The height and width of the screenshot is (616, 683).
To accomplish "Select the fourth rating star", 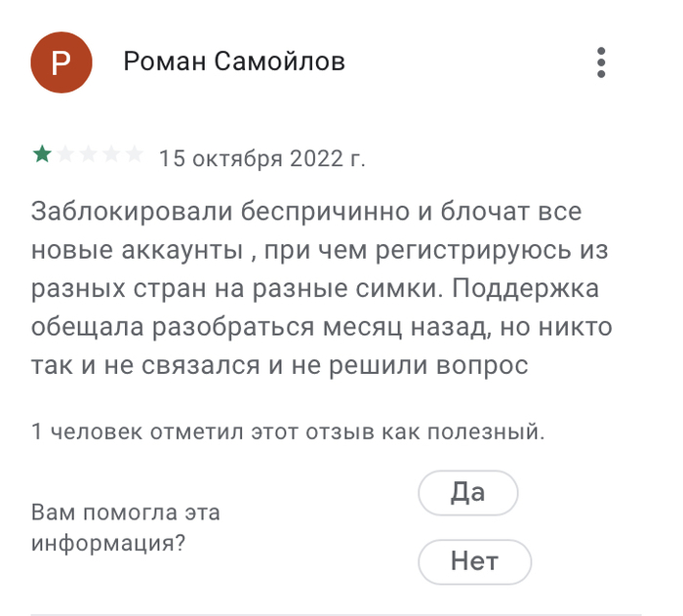I will click(112, 154).
